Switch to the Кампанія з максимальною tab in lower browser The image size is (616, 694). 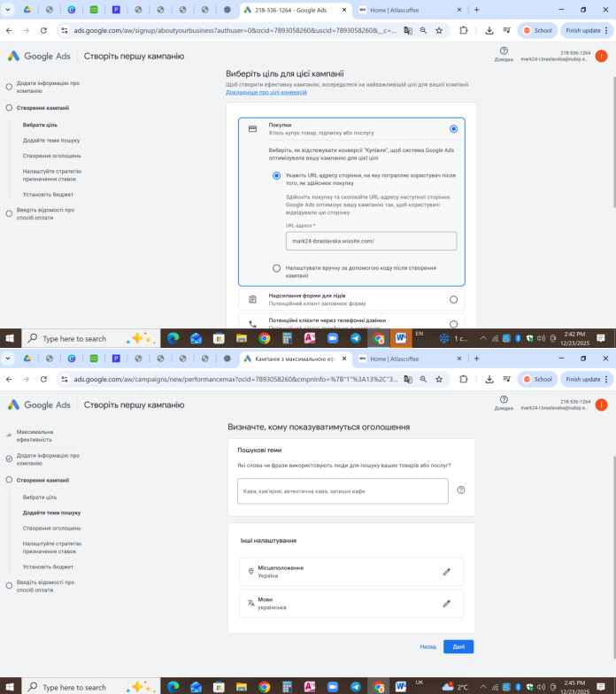tap(295, 359)
